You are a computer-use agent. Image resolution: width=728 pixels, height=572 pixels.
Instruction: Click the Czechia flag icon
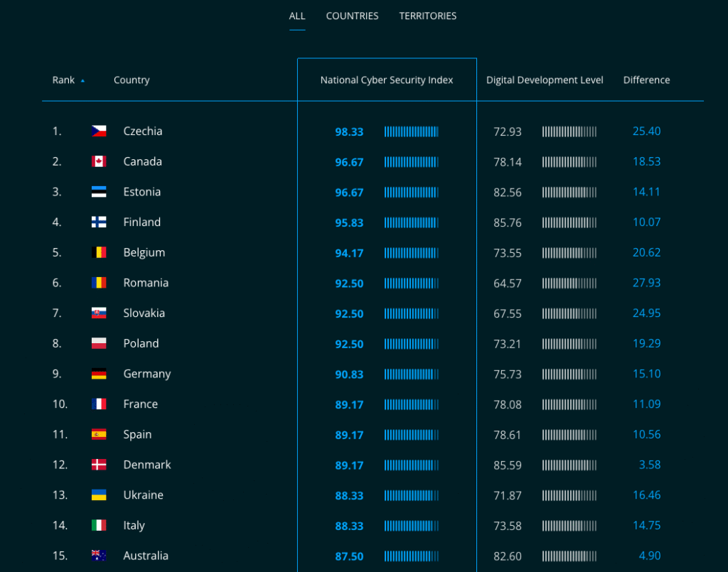[x=99, y=131]
